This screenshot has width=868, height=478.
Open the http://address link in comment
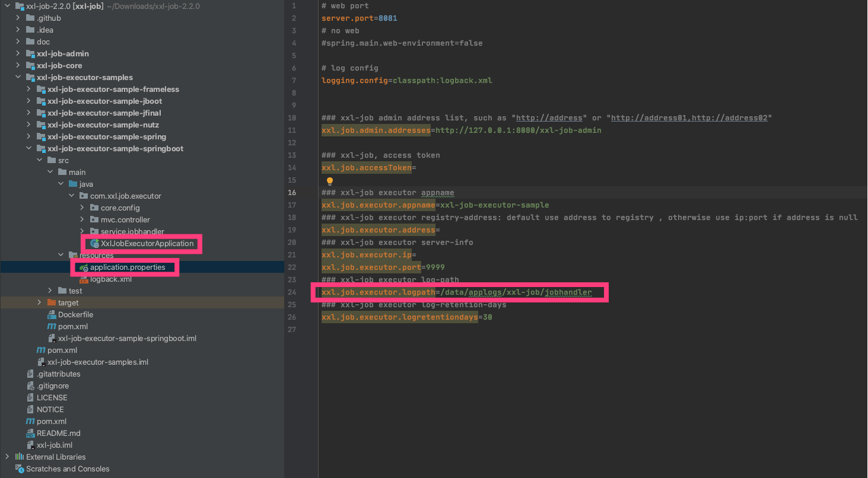pyautogui.click(x=549, y=118)
